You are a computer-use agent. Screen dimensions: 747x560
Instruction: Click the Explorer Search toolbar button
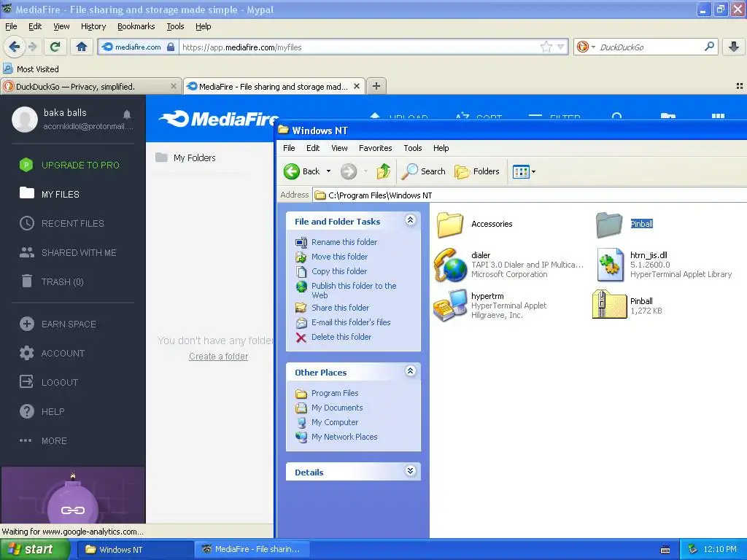tap(423, 171)
